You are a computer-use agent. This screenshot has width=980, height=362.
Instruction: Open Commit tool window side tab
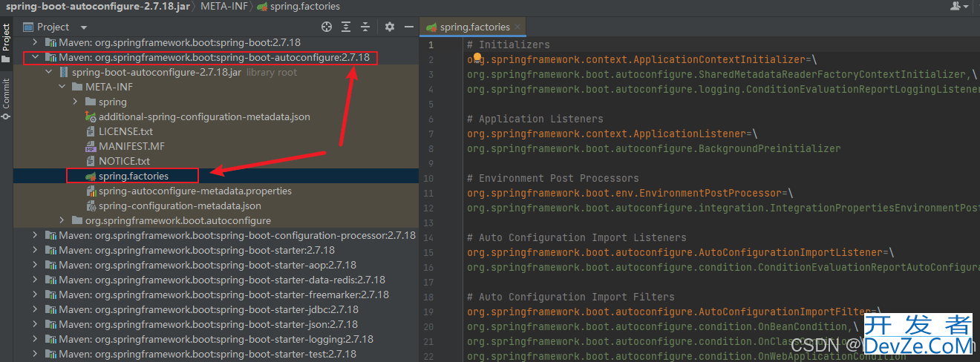(x=6, y=99)
